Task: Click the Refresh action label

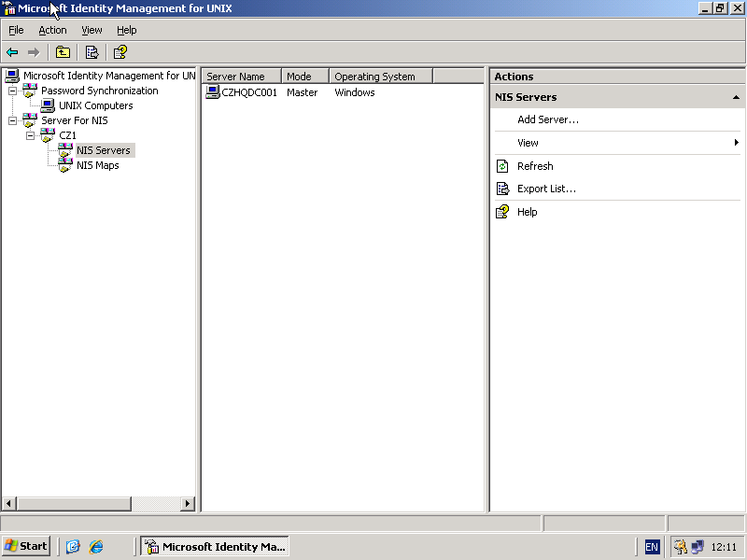Action: pyautogui.click(x=535, y=166)
